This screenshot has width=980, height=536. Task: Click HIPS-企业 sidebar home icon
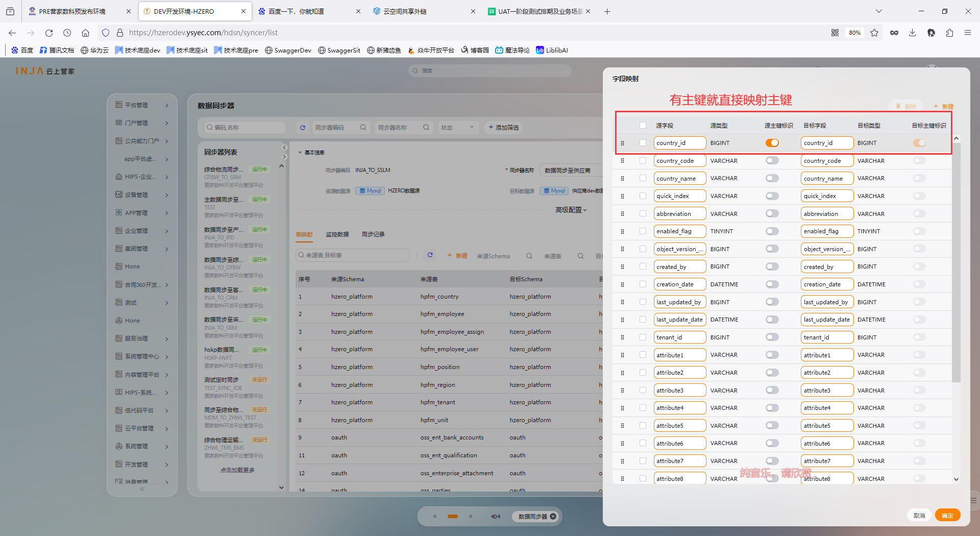118,177
